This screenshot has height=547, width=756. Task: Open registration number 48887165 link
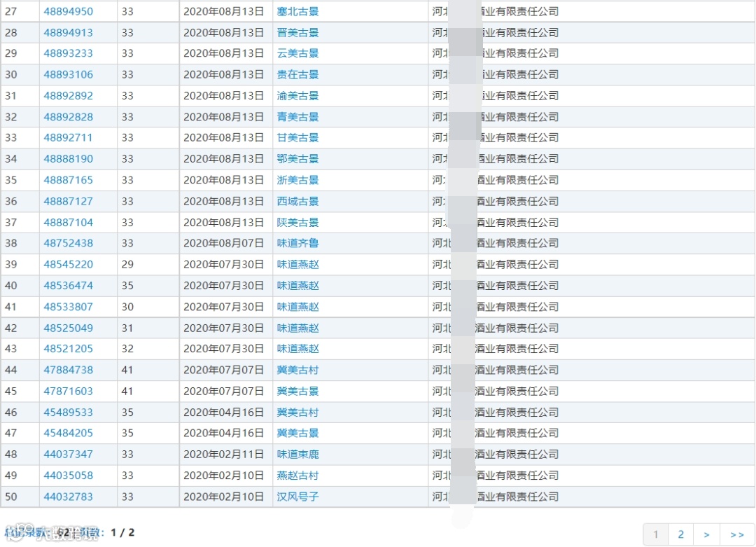(68, 181)
